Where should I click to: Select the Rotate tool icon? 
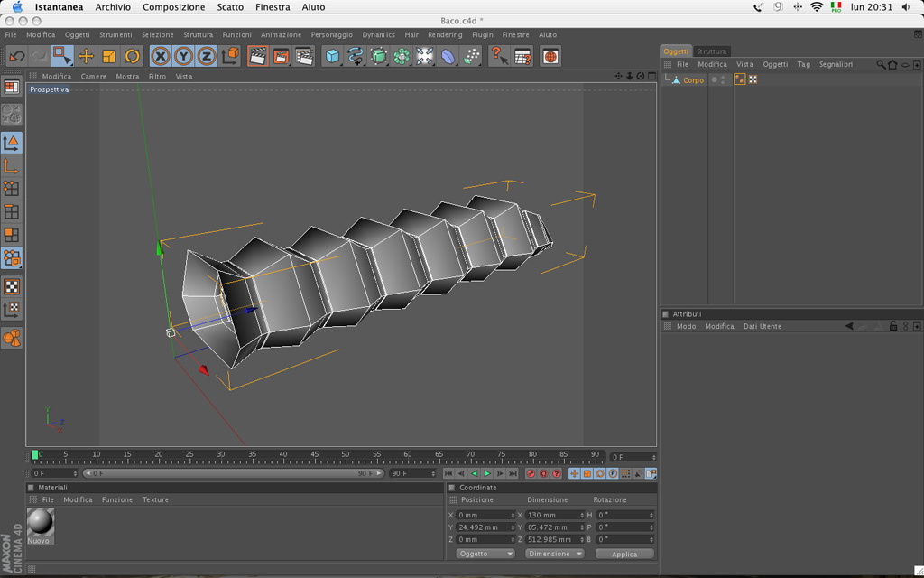click(x=132, y=56)
